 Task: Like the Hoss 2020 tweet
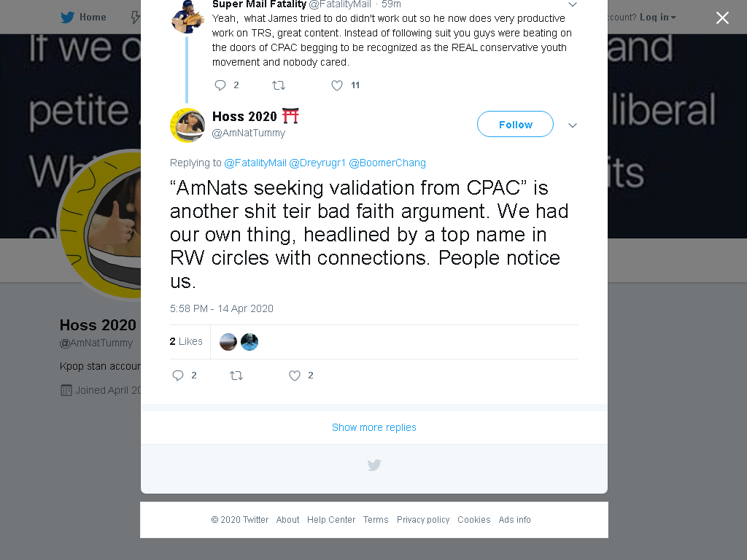(x=295, y=376)
